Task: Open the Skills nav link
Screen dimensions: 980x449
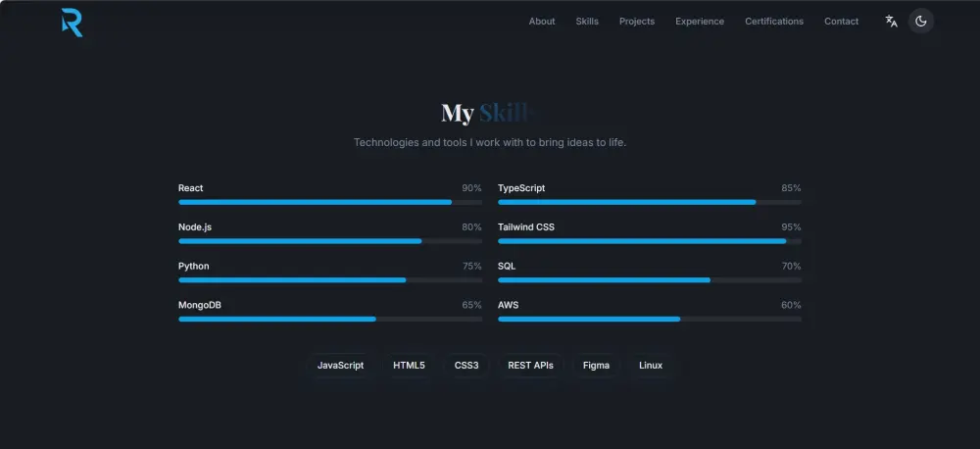Action: pos(587,22)
